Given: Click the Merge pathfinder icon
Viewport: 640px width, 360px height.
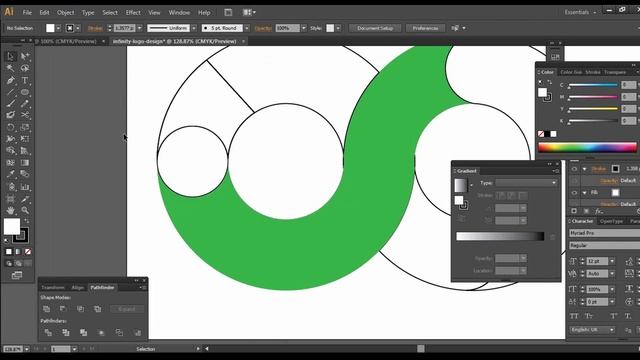Looking at the screenshot, I should (83, 333).
